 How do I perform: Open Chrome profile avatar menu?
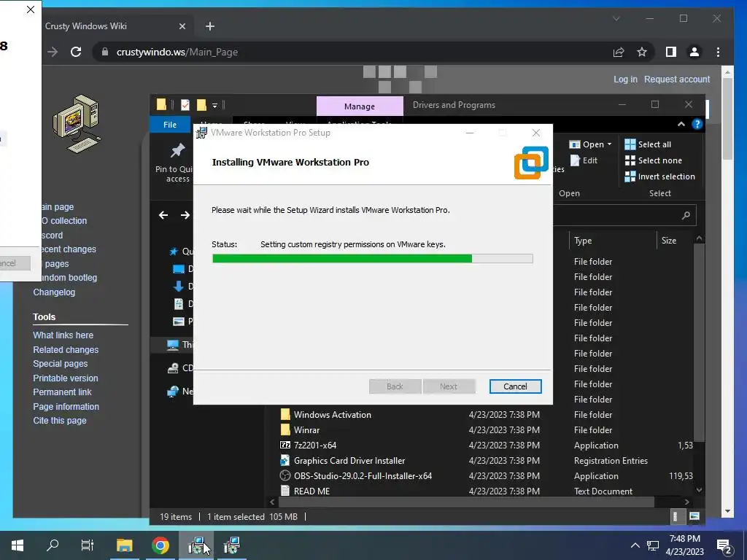(694, 52)
